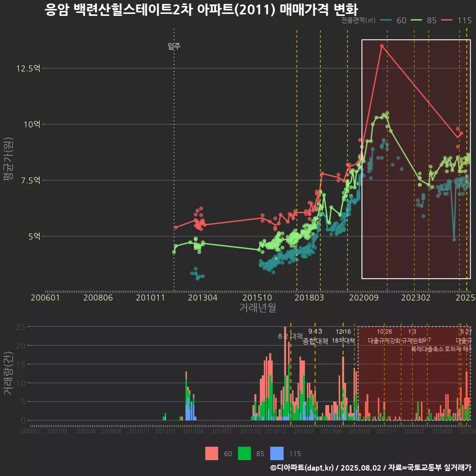Click '200703' on the volume chart x-axis
This screenshot has height=476, width=476.
57,431
